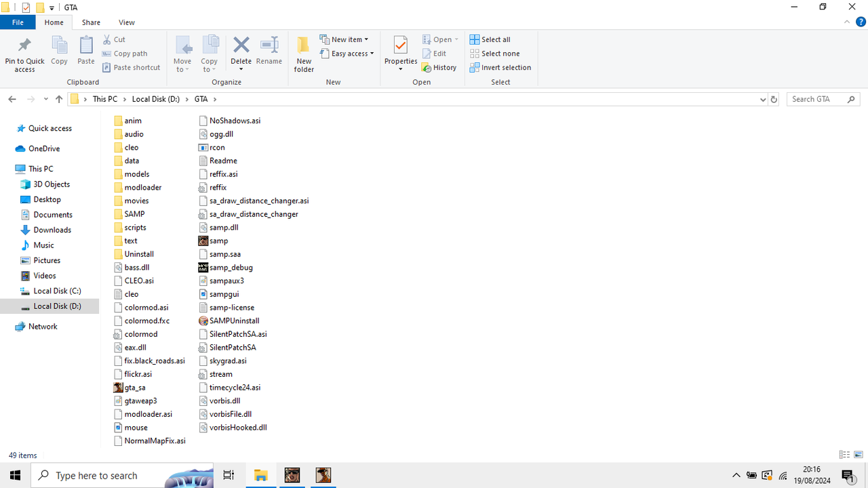Click the Help question mark icon
Viewport: 868px width, 488px height.
[861, 22]
